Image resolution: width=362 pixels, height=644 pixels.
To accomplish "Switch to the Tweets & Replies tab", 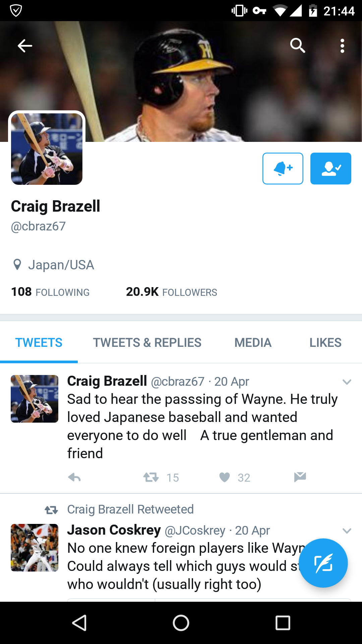I will pos(147,342).
